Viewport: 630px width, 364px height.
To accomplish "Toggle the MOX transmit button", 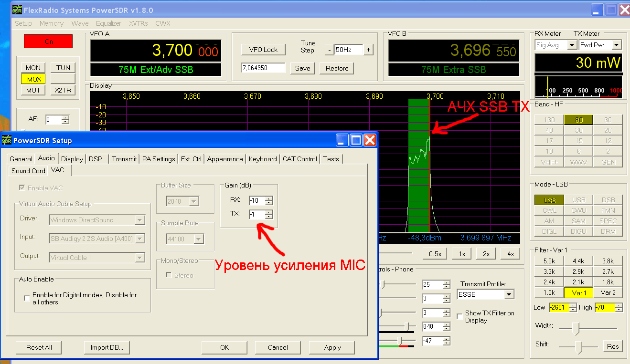I will pyautogui.click(x=33, y=79).
